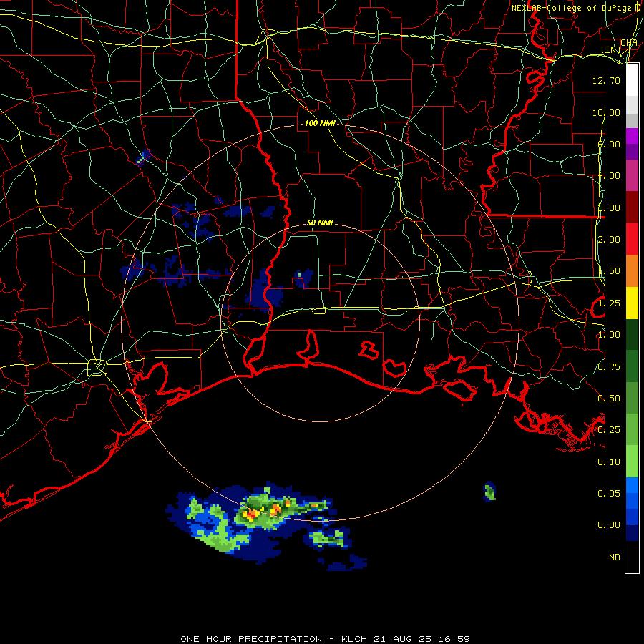Select the 12.70 legend value
Image resolution: width=644 pixels, height=644 pixels.
click(606, 80)
